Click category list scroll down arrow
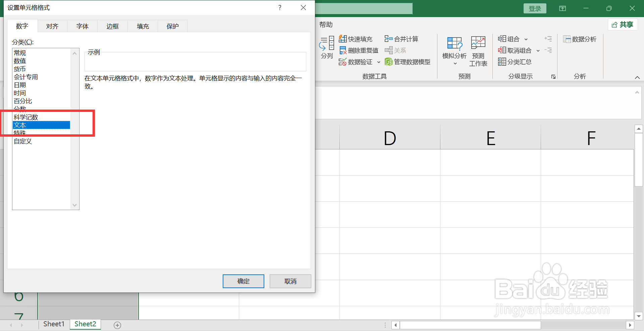 point(75,205)
